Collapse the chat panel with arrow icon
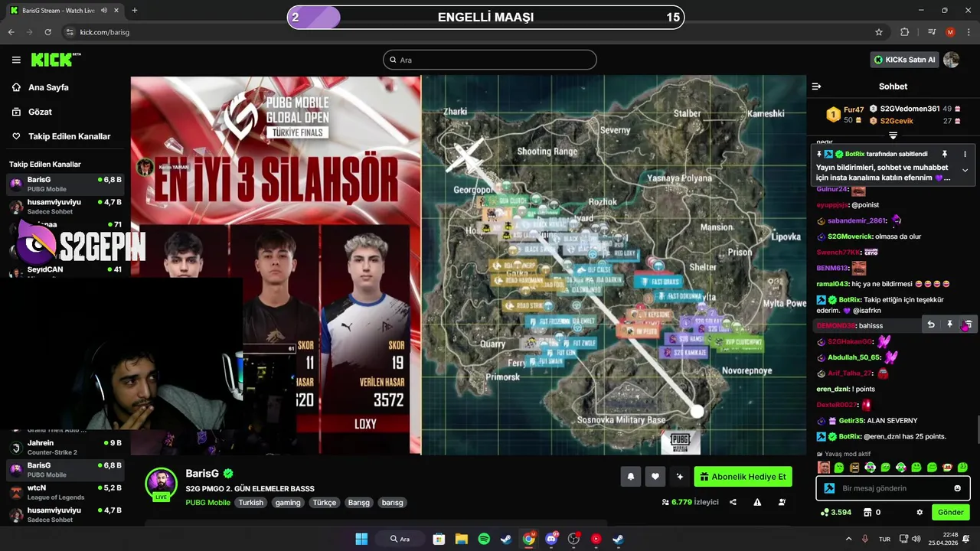 [816, 86]
